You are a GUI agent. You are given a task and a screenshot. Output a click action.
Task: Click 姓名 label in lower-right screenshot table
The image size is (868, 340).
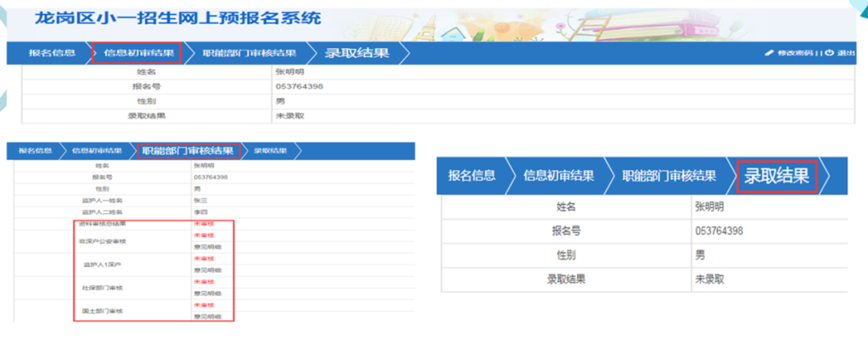(x=566, y=207)
